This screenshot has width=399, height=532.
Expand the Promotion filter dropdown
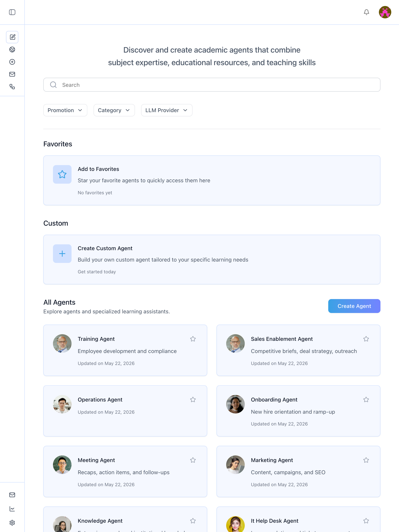pyautogui.click(x=65, y=110)
